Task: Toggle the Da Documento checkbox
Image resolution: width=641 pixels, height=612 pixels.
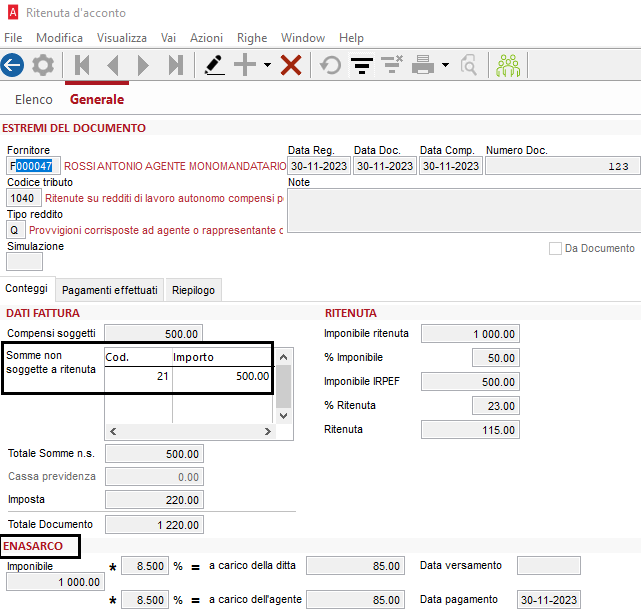Action: (x=555, y=248)
